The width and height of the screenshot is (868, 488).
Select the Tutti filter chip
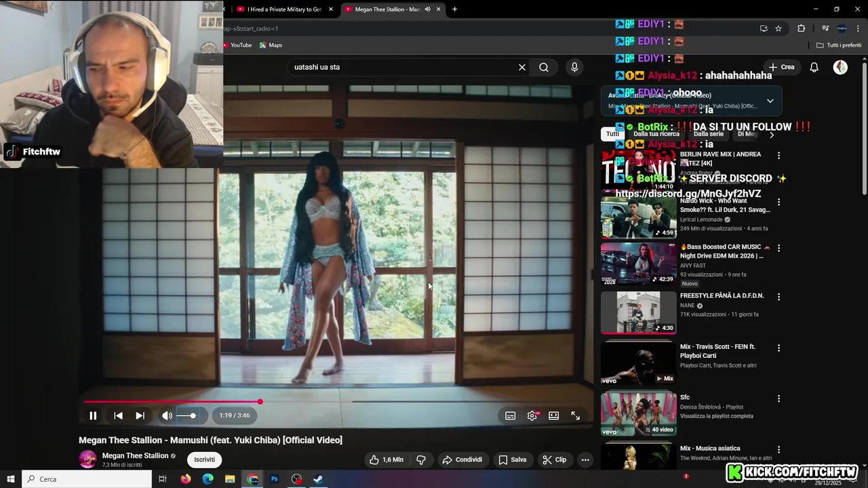pyautogui.click(x=612, y=134)
